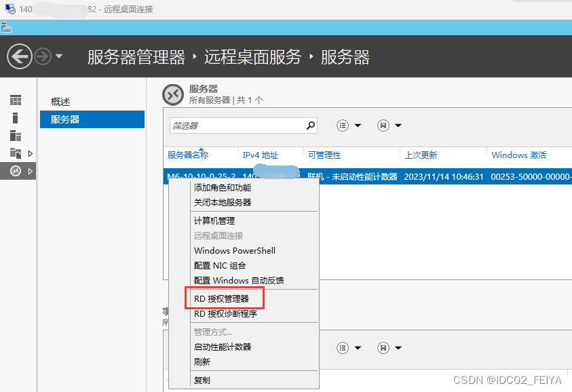
Task: Open lower panel save query dropdown arrow
Action: [398, 347]
